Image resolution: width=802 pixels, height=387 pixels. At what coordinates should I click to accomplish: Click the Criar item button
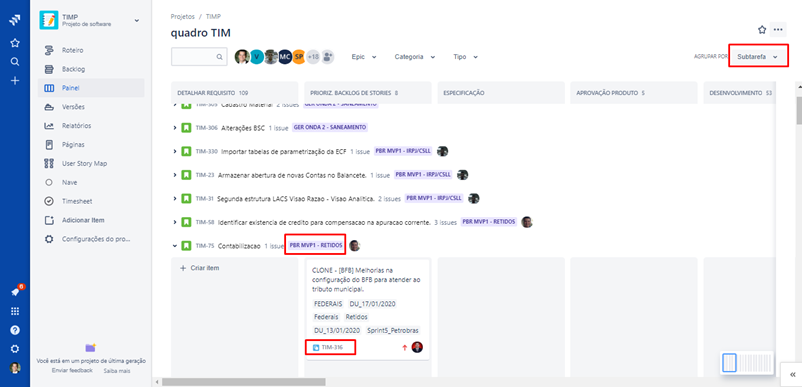(x=200, y=268)
